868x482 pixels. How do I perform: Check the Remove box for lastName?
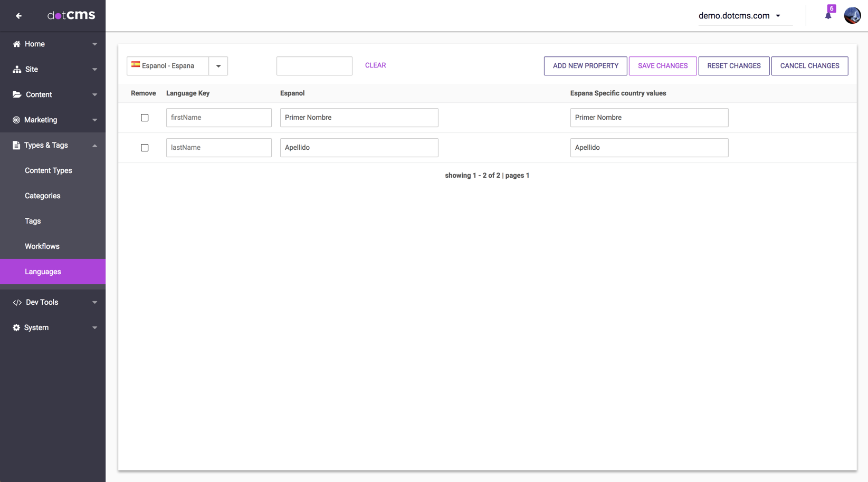(145, 148)
